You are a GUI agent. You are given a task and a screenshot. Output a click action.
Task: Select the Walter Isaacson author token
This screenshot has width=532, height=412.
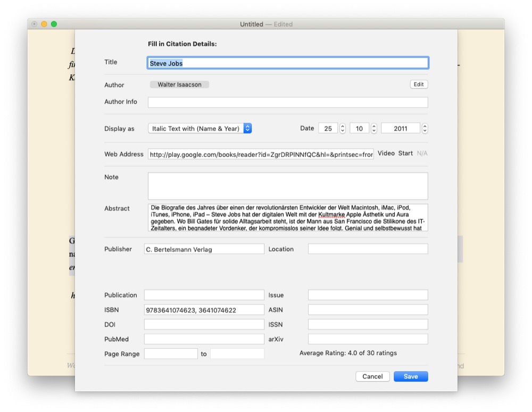point(179,85)
